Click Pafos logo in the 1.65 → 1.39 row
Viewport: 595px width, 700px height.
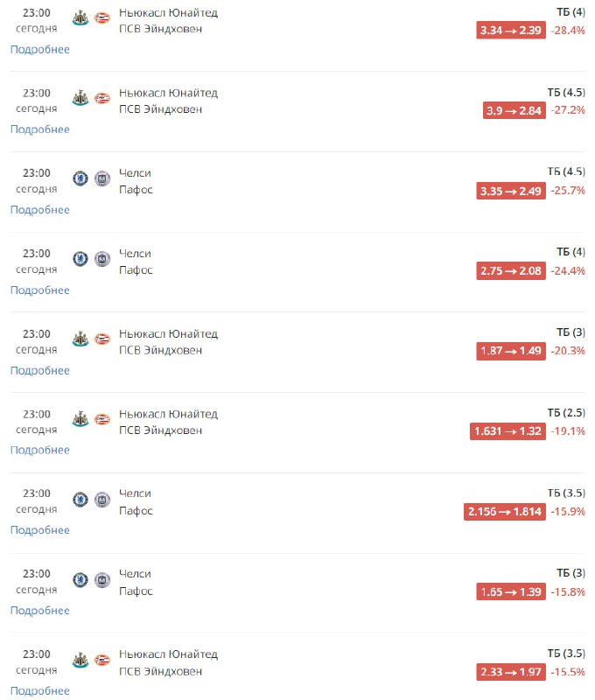[102, 579]
